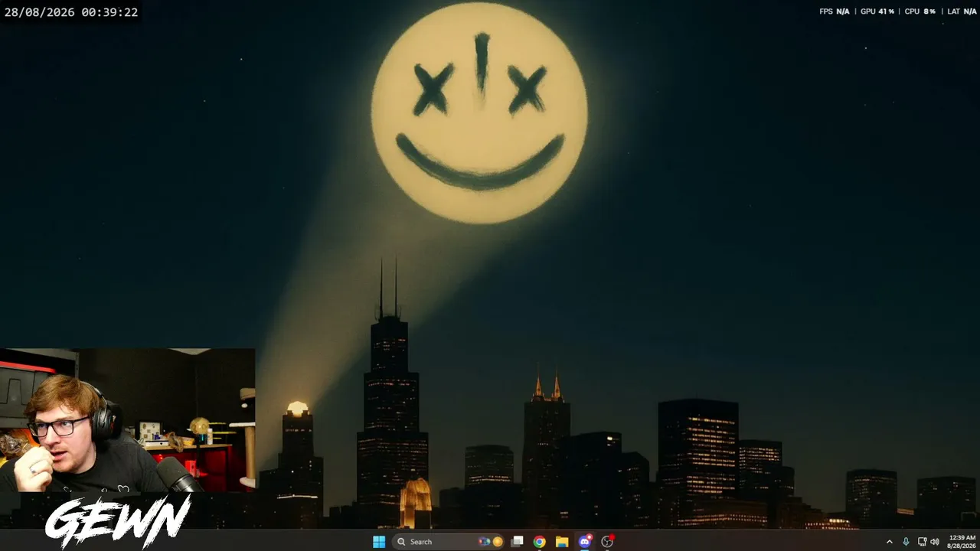This screenshot has height=551, width=980.
Task: Launch Google Chrome from the taskbar
Action: tap(540, 542)
